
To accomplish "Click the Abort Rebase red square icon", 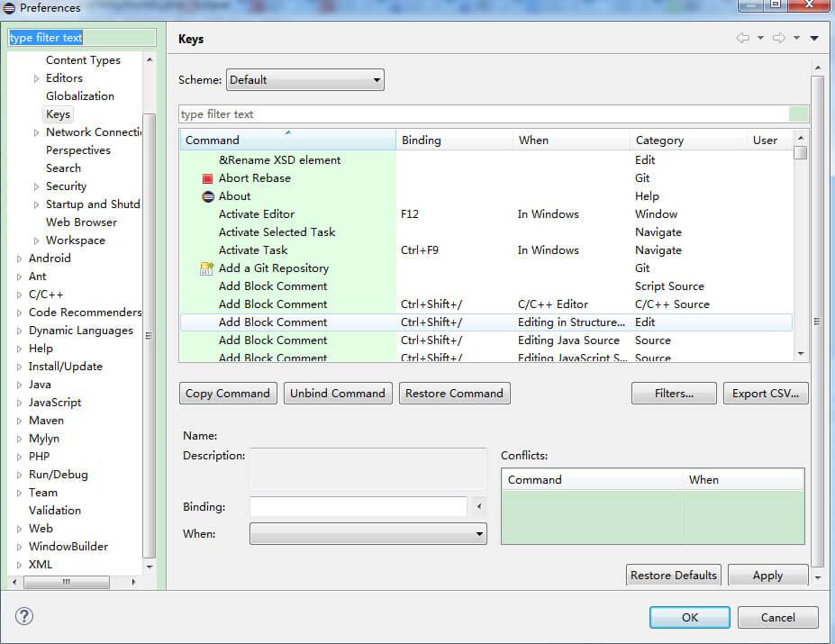I will (207, 178).
